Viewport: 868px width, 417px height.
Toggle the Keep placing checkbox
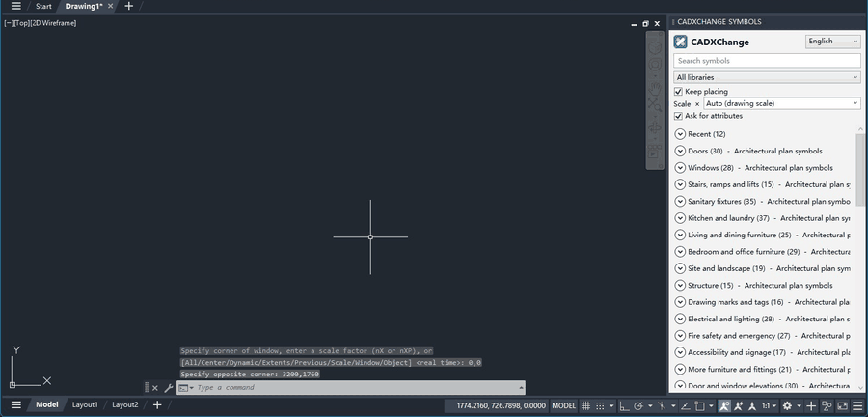678,92
